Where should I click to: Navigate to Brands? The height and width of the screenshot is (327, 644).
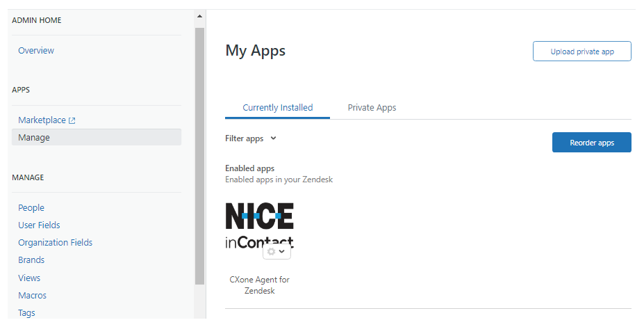(31, 260)
